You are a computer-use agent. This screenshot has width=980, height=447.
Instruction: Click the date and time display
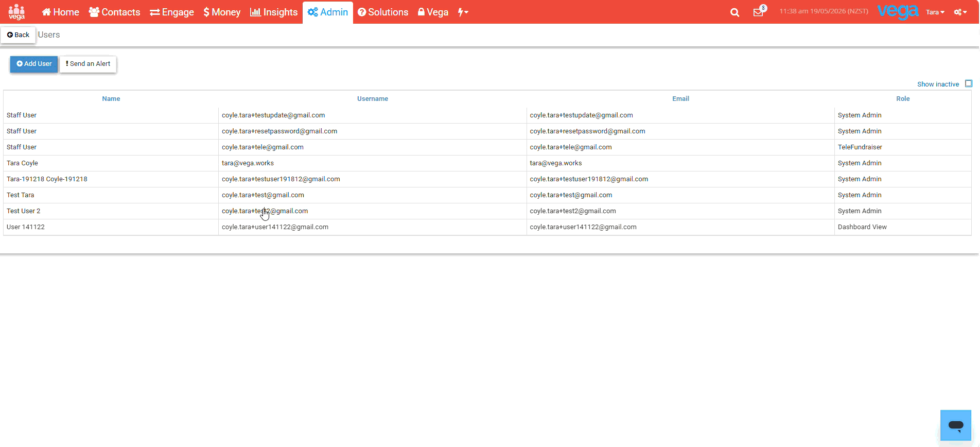pos(824,11)
